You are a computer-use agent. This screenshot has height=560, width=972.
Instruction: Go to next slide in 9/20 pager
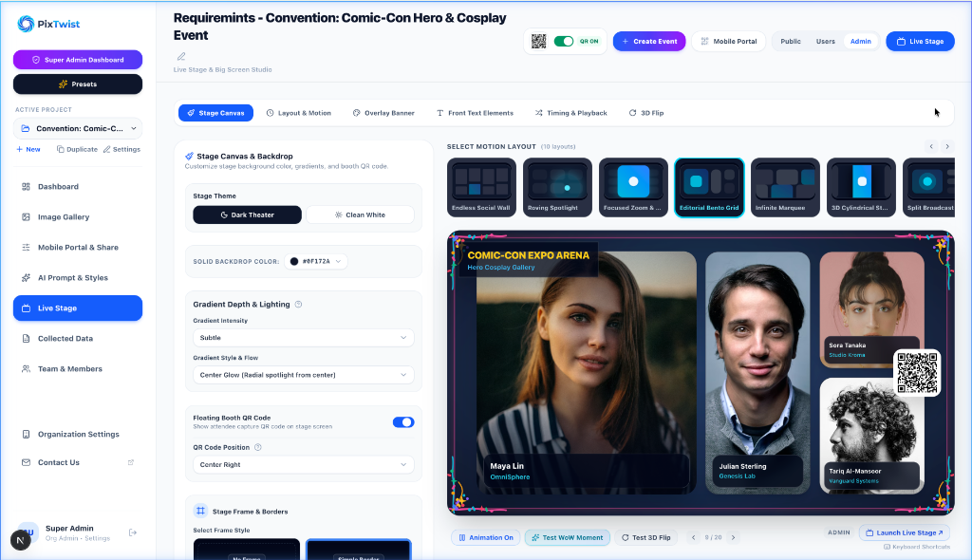[x=734, y=537]
